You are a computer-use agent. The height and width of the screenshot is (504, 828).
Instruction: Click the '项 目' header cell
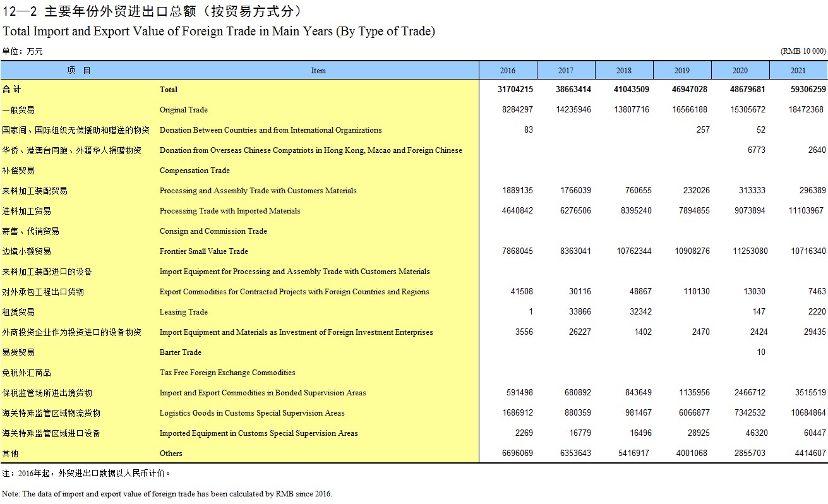click(x=79, y=70)
